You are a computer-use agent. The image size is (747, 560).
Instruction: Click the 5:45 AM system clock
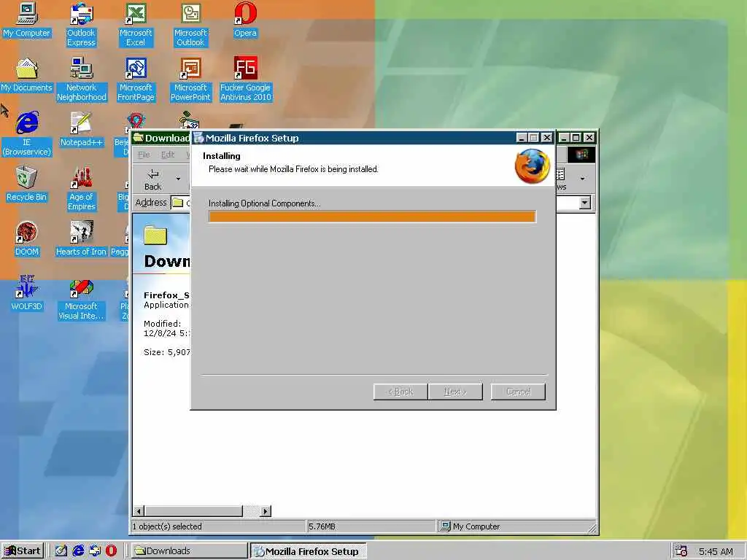[716, 551]
